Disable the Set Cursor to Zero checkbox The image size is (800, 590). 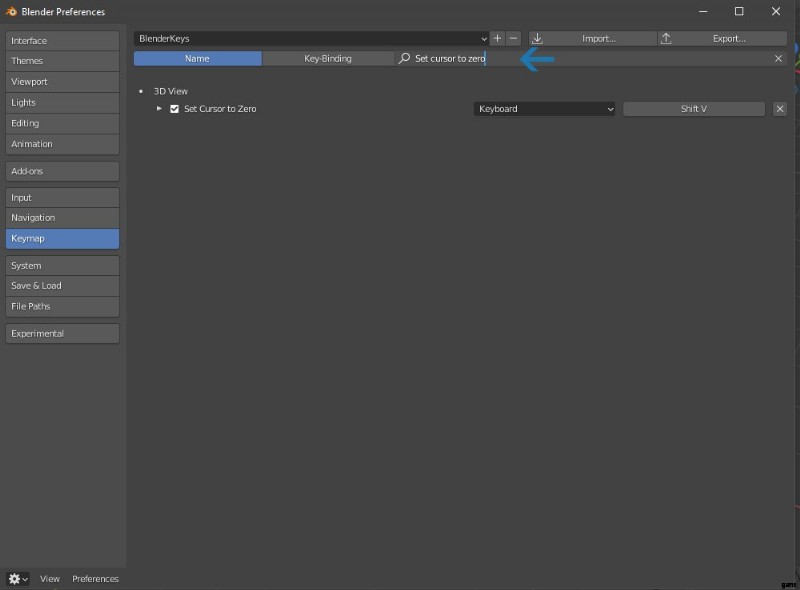click(x=175, y=109)
